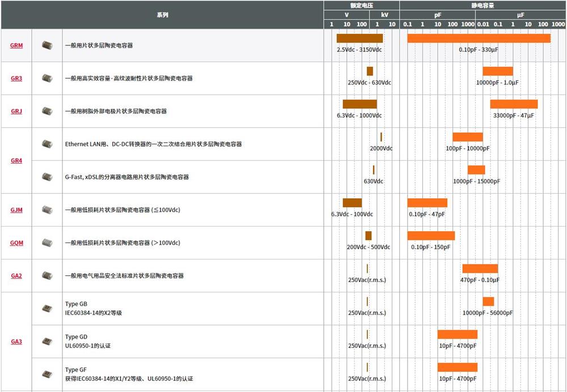Open the GRM series link

[x=16, y=45]
